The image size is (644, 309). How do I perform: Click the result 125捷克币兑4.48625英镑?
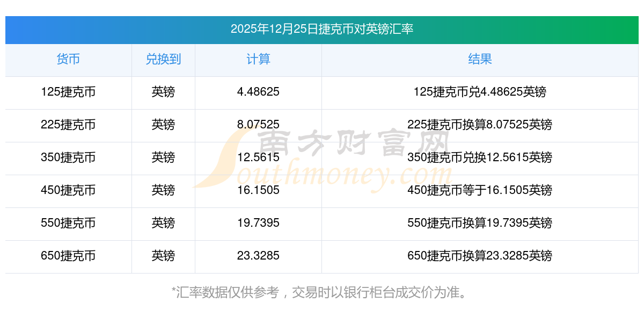[x=480, y=92]
